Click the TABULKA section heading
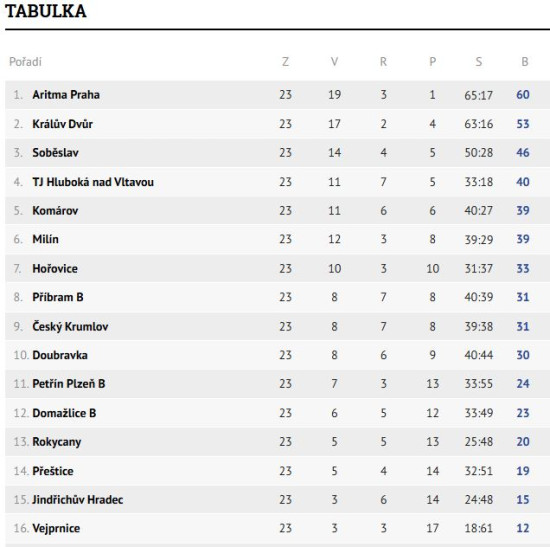This screenshot has width=550, height=547. click(46, 11)
